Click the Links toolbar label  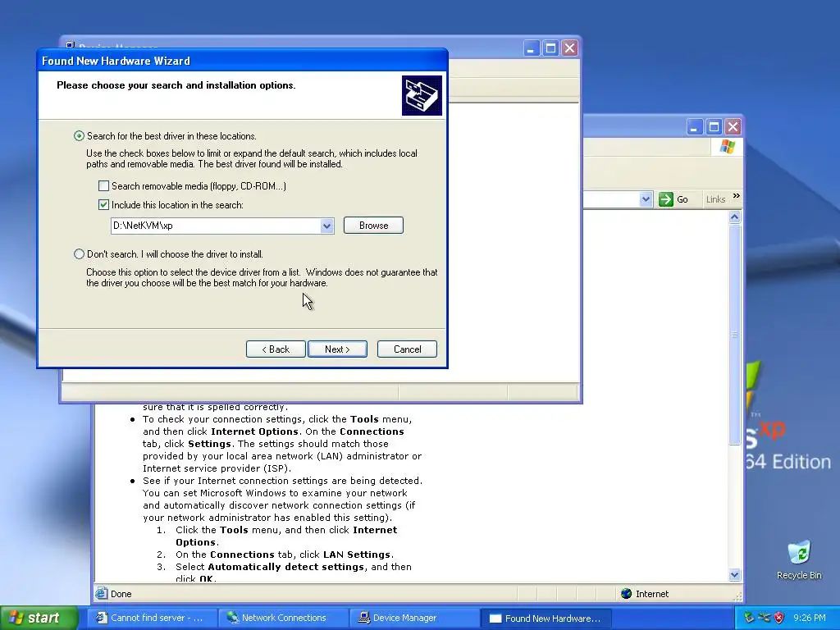pyautogui.click(x=715, y=199)
